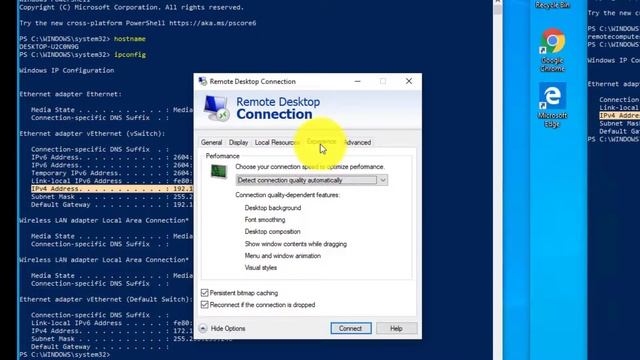Click 'Show window contents while dragging' text
The image size is (640, 360).
pos(296,244)
